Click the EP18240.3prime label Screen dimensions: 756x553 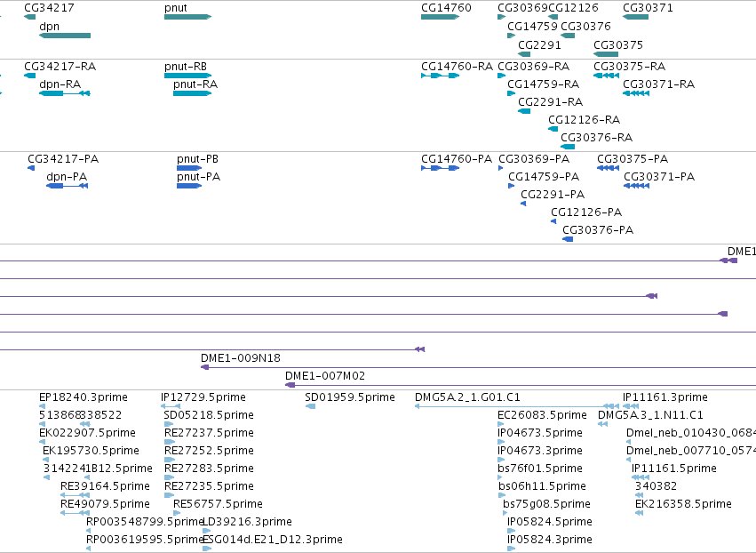click(84, 397)
